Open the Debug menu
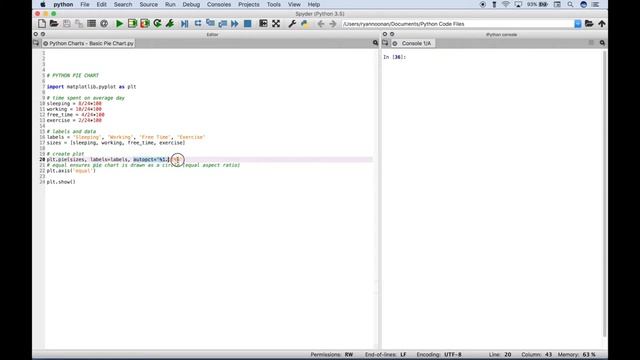Screen dimensions: 640x360 [x=191, y=4]
